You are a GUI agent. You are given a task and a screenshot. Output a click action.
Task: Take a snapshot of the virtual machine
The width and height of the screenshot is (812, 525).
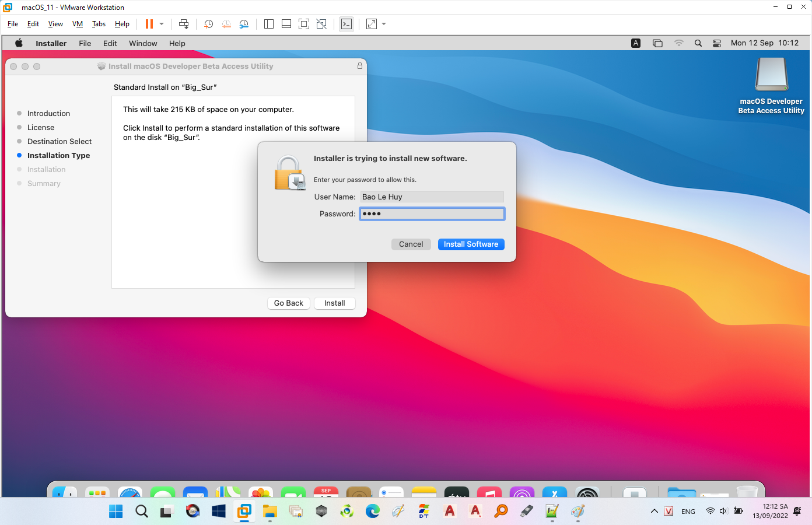tap(209, 24)
